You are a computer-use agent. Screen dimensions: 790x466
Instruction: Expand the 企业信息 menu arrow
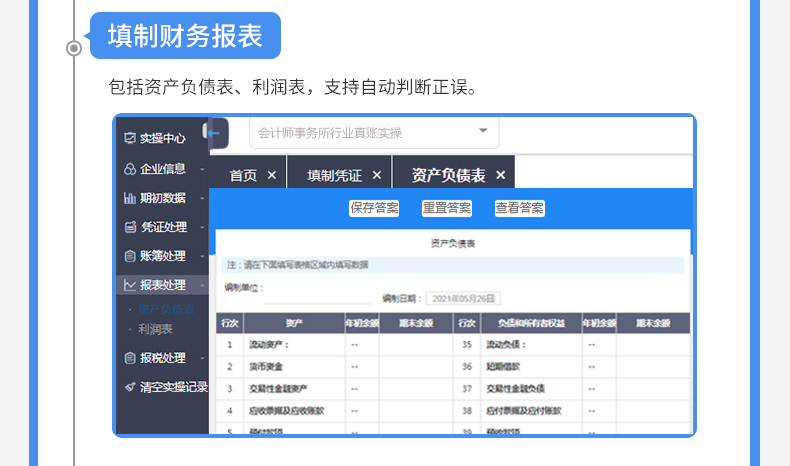pos(202,168)
